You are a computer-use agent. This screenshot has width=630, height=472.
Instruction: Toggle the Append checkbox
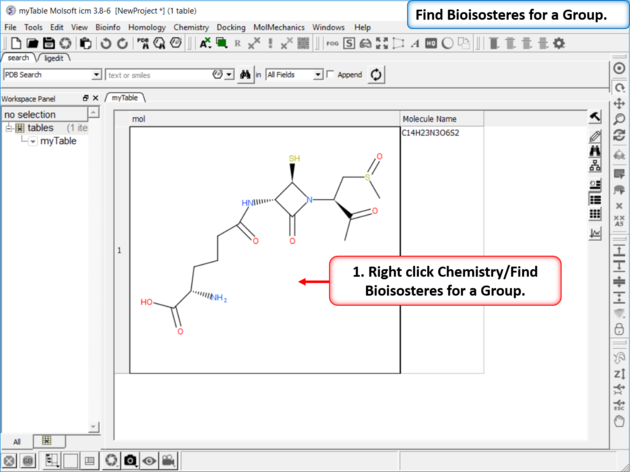[331, 75]
